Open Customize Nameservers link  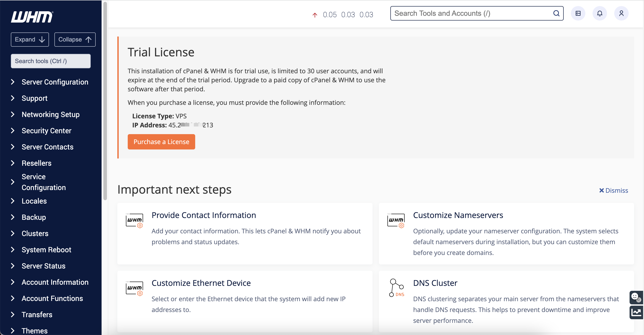458,215
